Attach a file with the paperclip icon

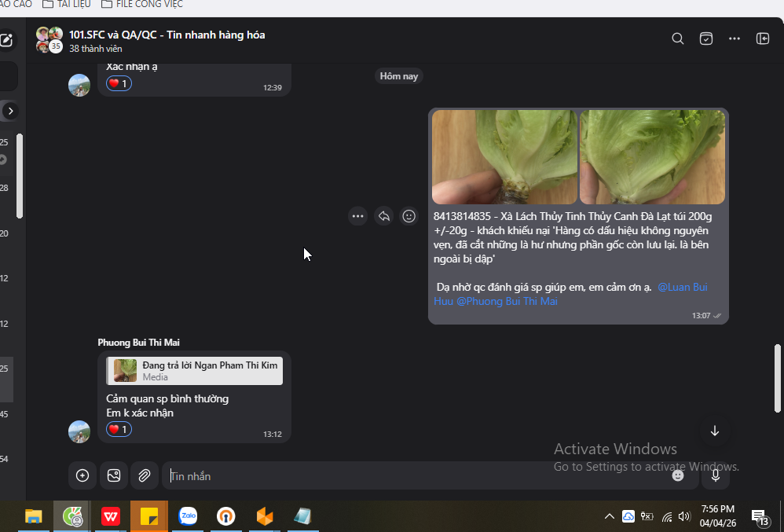tap(145, 475)
